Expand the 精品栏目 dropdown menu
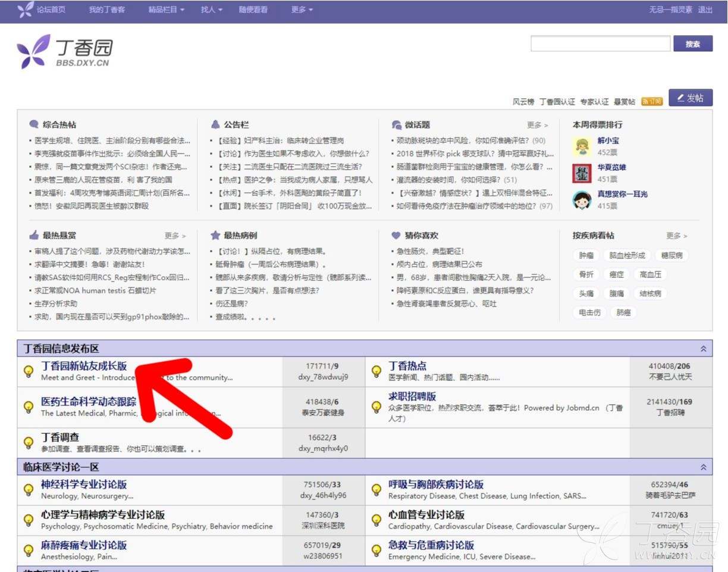This screenshot has height=572, width=728. [x=166, y=10]
